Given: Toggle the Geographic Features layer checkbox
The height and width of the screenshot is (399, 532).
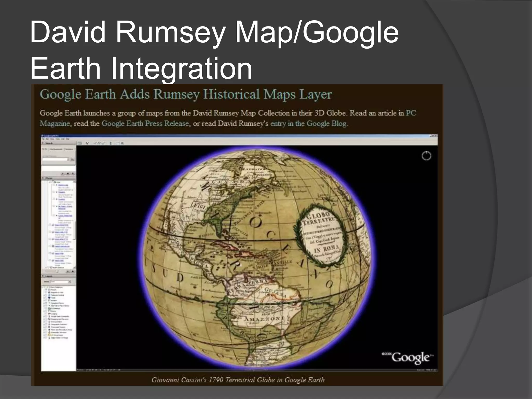Looking at the screenshot, I should click(x=46, y=324).
